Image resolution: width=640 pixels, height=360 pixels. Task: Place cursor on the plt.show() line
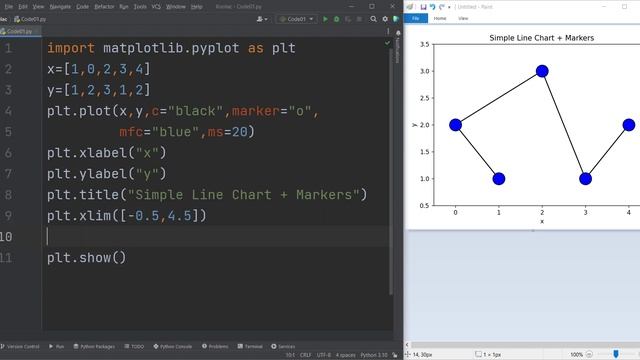tap(87, 258)
